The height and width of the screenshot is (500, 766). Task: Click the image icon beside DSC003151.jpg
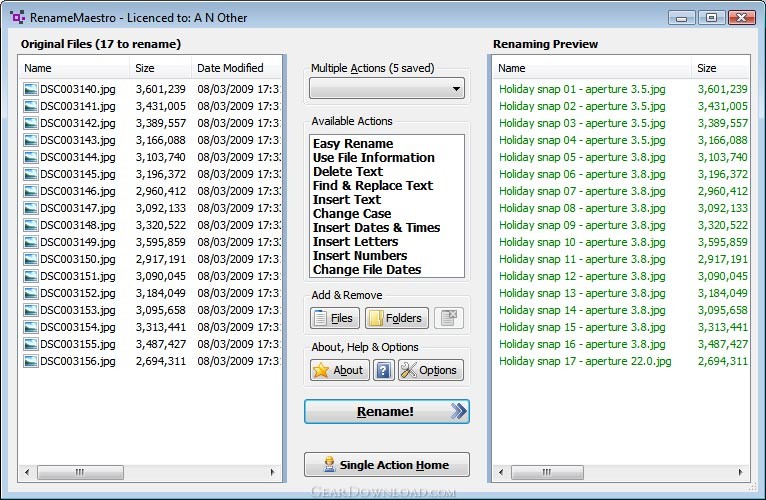coord(30,276)
